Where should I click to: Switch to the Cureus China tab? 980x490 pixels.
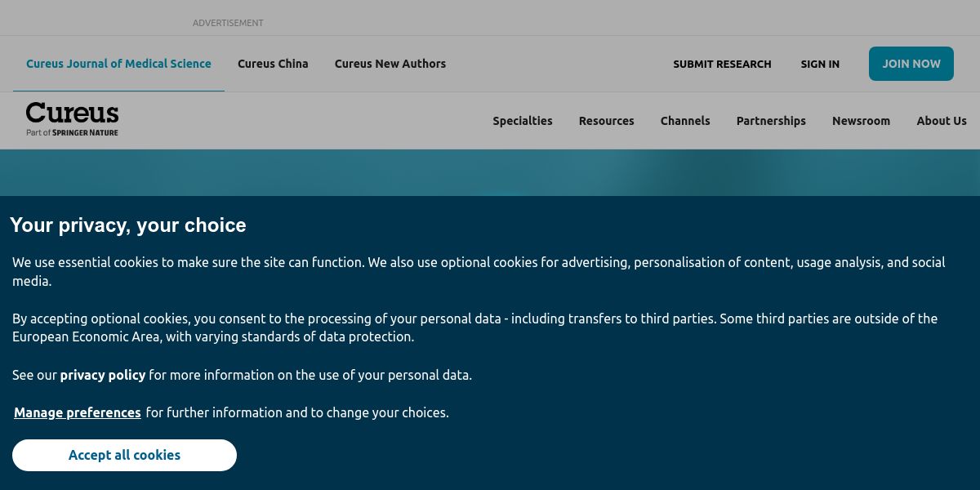click(273, 64)
